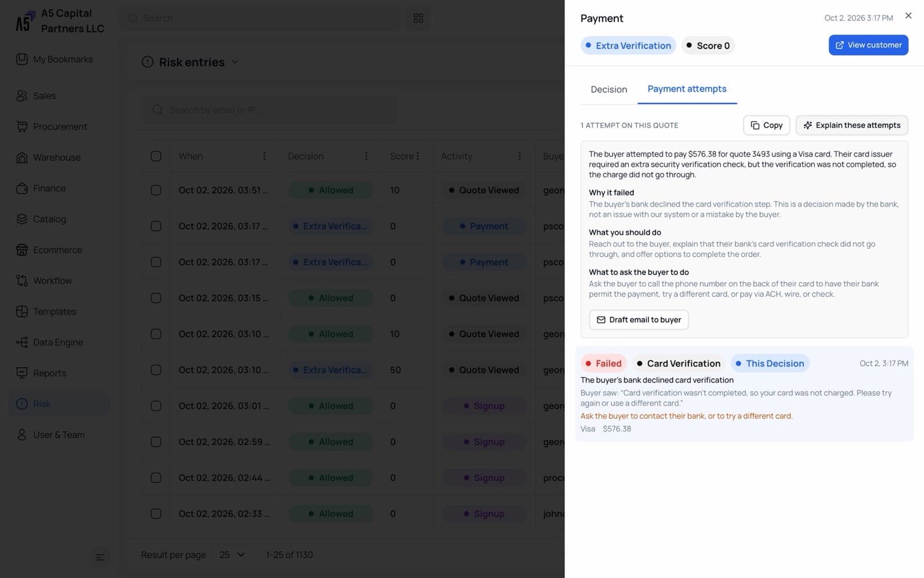Screen dimensions: 924x578
Task: Open the Activity column options menu
Action: coord(520,156)
